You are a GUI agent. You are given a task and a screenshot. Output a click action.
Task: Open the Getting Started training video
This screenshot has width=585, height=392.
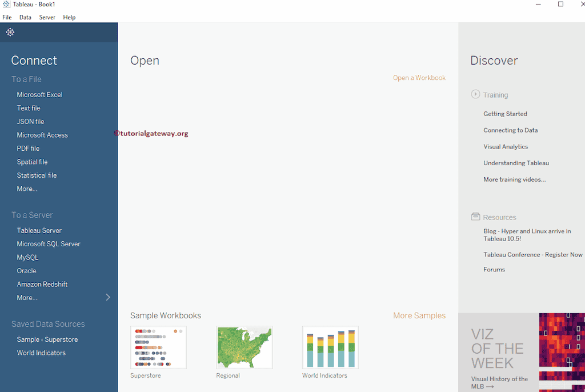(505, 114)
